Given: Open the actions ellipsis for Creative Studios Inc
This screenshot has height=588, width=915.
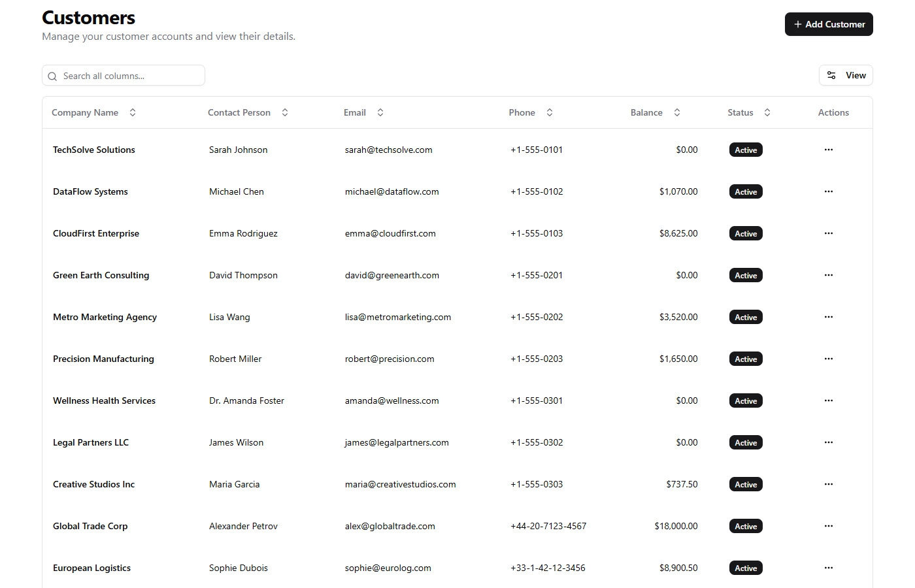Looking at the screenshot, I should (x=828, y=484).
